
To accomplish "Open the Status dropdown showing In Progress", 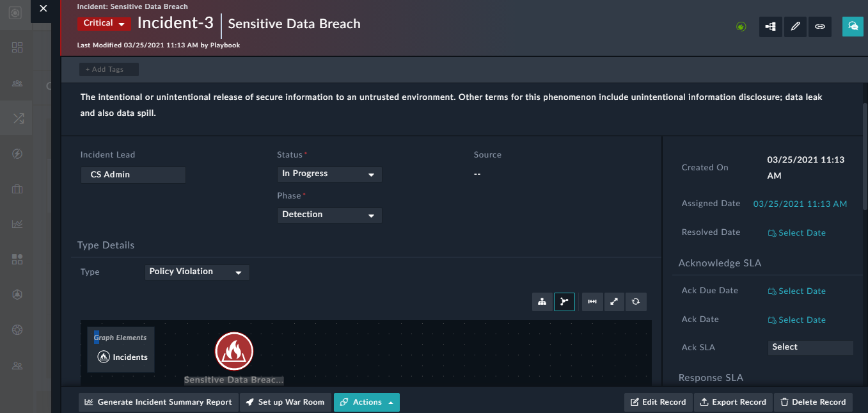I will tap(329, 174).
